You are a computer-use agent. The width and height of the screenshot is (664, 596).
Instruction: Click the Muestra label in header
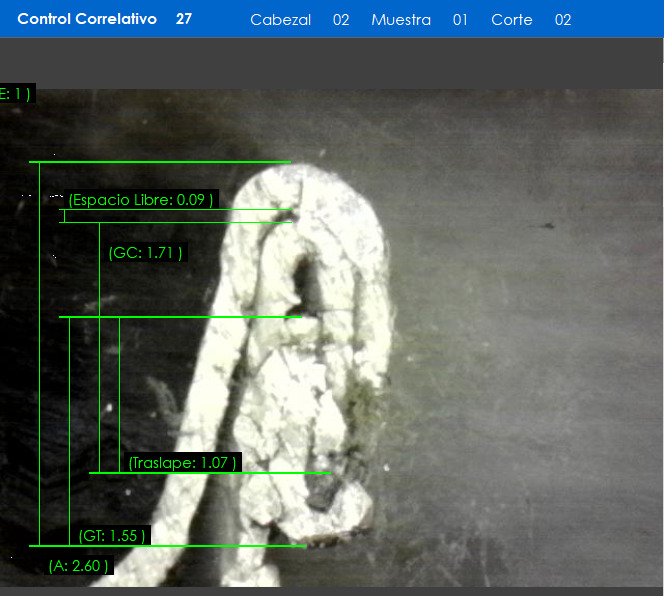click(401, 20)
